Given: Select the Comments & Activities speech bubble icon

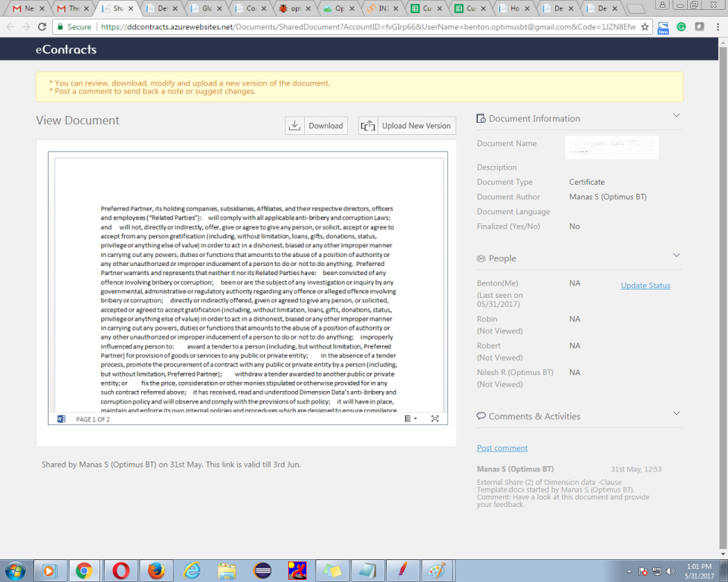Looking at the screenshot, I should click(x=481, y=416).
